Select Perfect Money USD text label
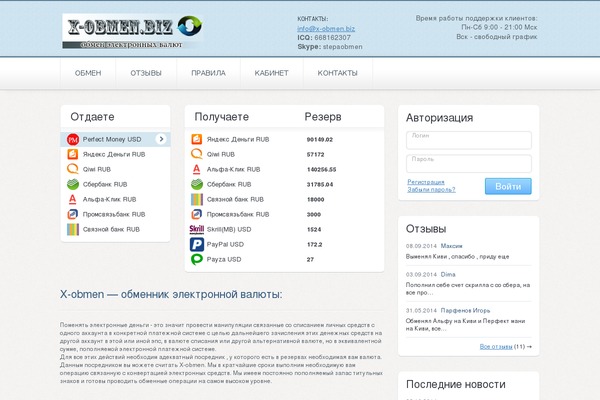Image resolution: width=600 pixels, height=400 pixels. 112,139
